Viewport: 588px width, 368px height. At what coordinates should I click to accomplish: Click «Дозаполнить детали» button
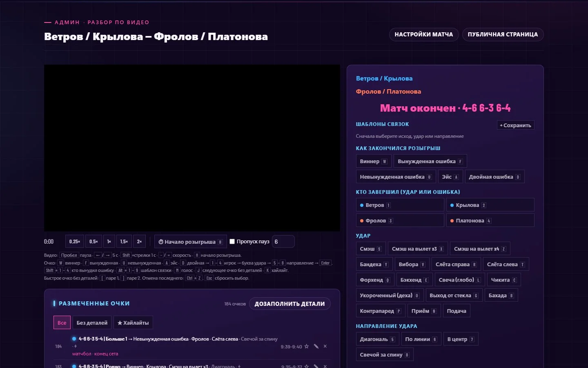(290, 304)
